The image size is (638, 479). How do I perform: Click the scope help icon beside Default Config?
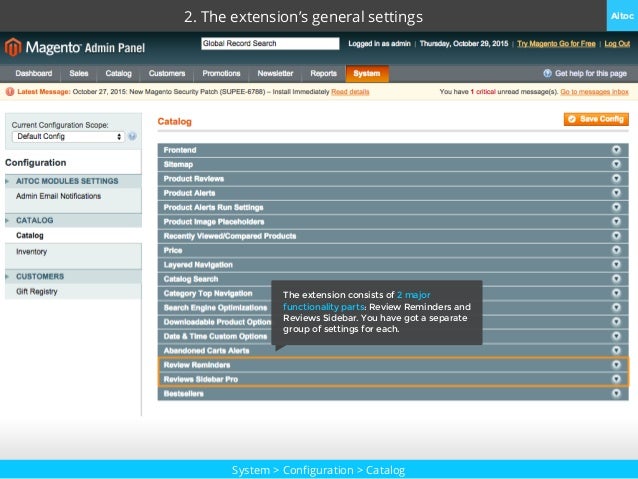tap(132, 136)
